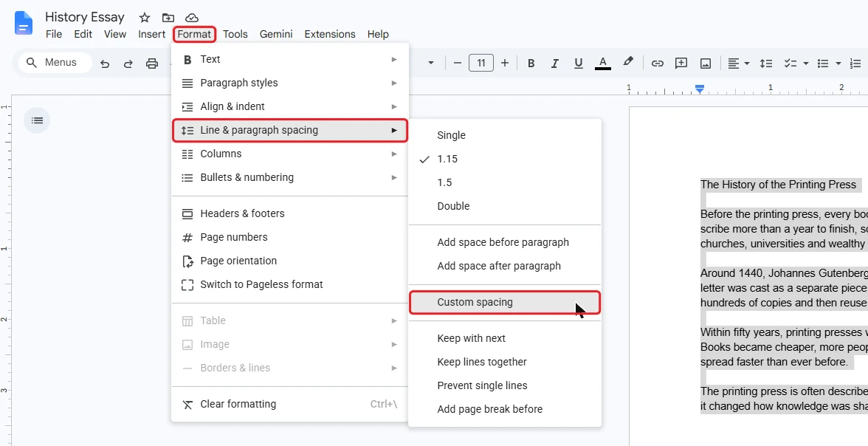
Task: Select the checked 1.15 spacing option
Action: click(505, 159)
